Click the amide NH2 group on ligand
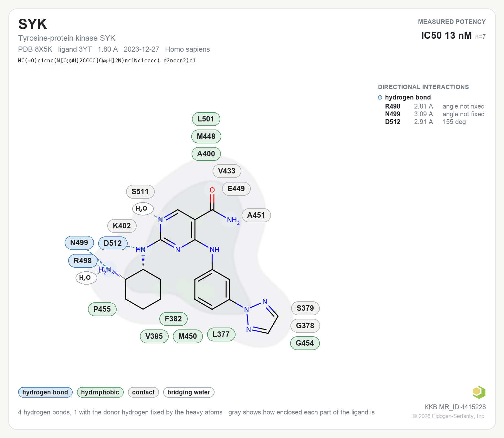504x438 pixels. [x=233, y=220]
